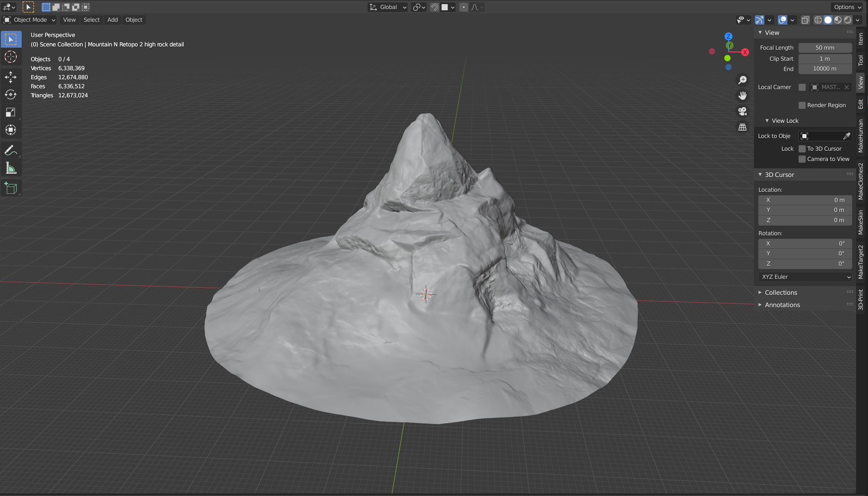Viewport: 868px width, 496px height.
Task: Switch to orthographic grid view icon
Action: 742,127
